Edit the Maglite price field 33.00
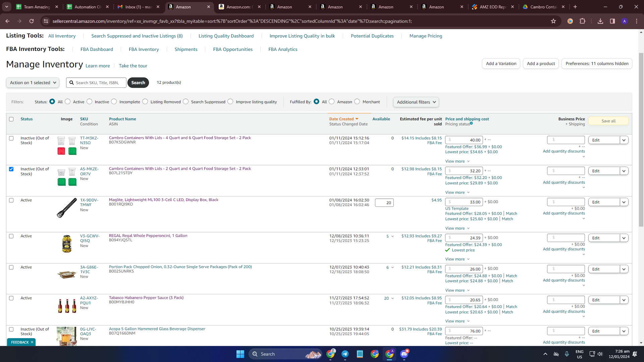644x362 pixels. coord(464,202)
